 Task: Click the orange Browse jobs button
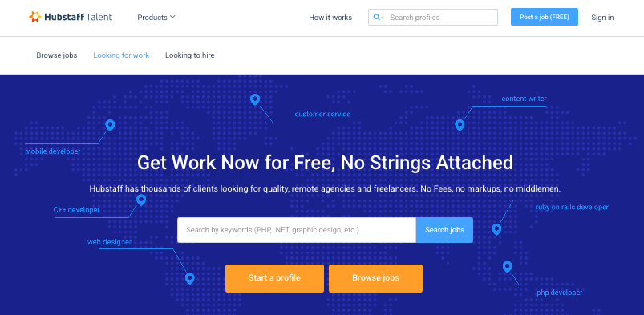[x=375, y=278]
